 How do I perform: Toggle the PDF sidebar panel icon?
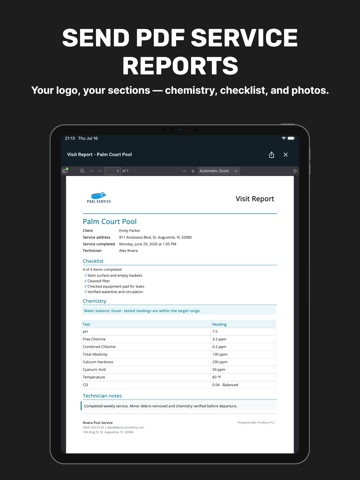pos(65,171)
